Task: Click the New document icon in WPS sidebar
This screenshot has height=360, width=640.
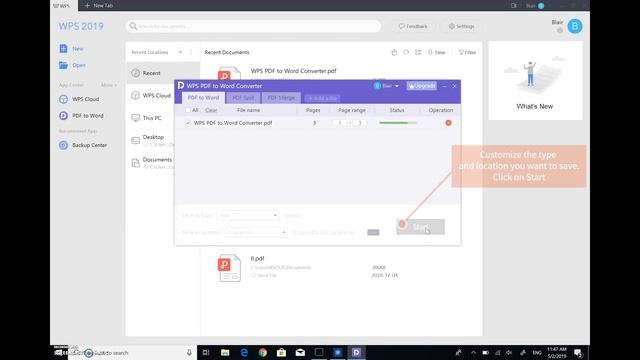Action: (63, 49)
